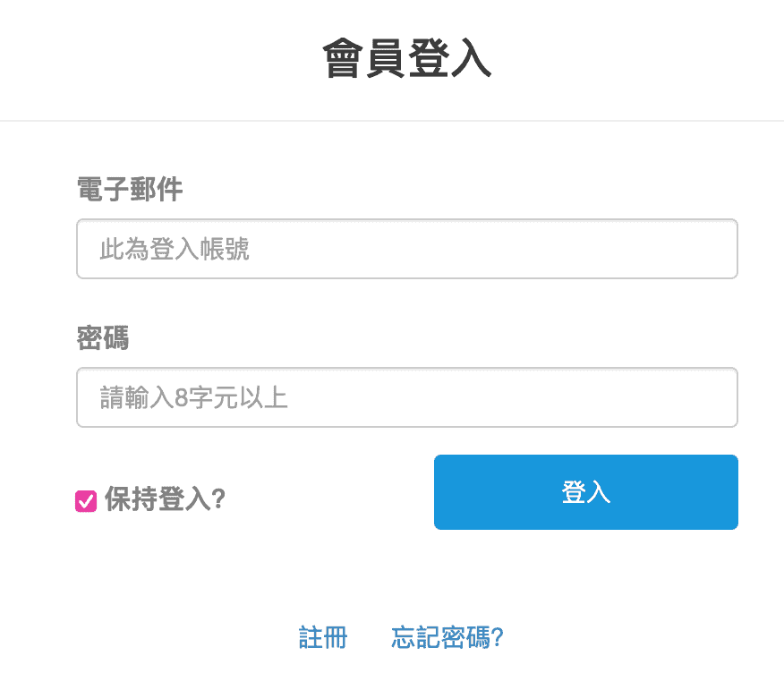Click the 電子郵件 field label

click(x=130, y=189)
